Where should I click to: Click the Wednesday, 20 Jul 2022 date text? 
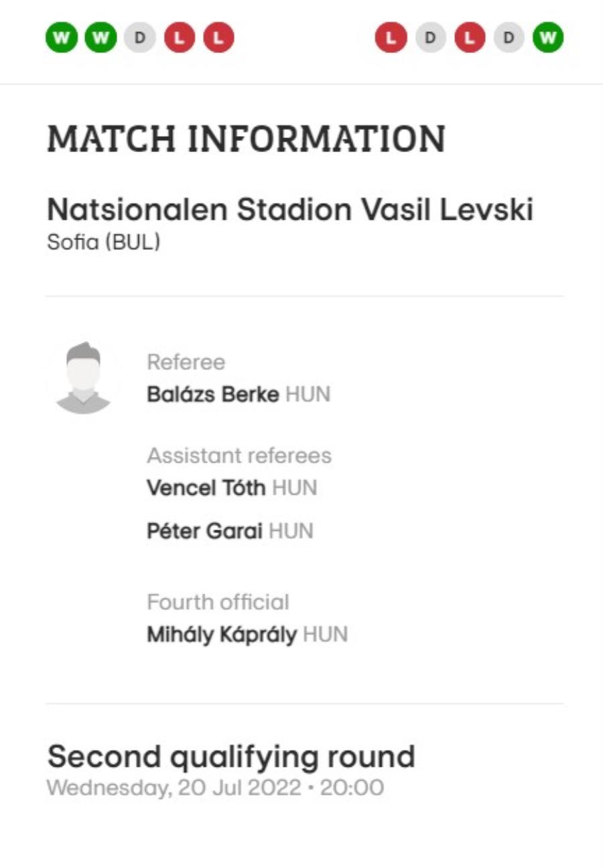174,788
